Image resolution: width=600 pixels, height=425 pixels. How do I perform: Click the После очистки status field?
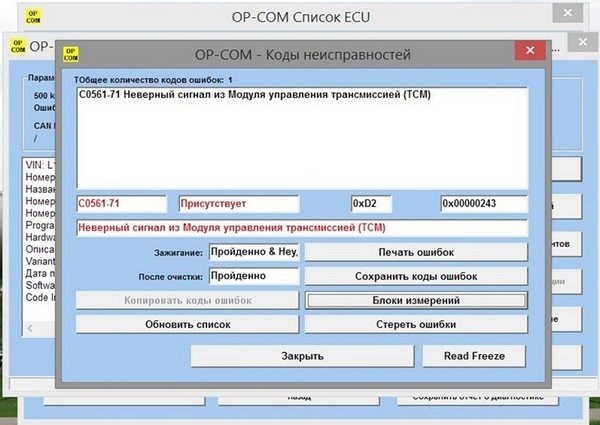[254, 275]
